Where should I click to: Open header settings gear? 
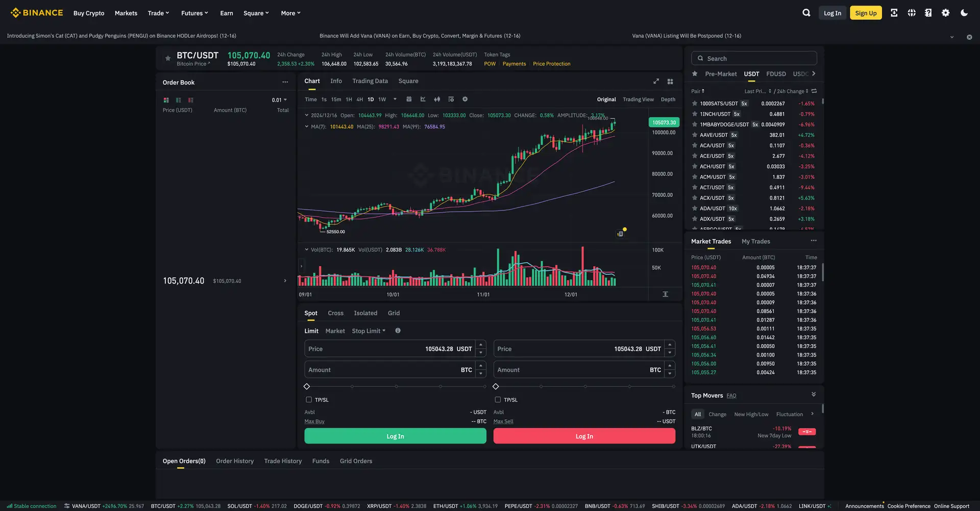point(946,13)
